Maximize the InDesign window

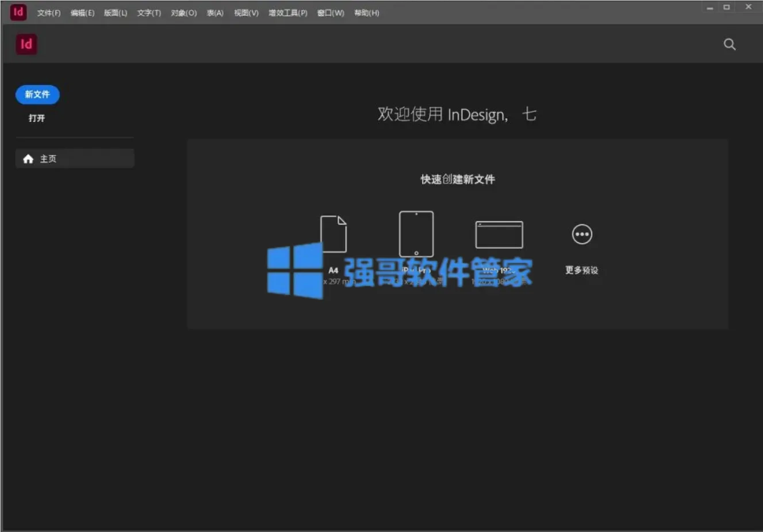pyautogui.click(x=727, y=7)
